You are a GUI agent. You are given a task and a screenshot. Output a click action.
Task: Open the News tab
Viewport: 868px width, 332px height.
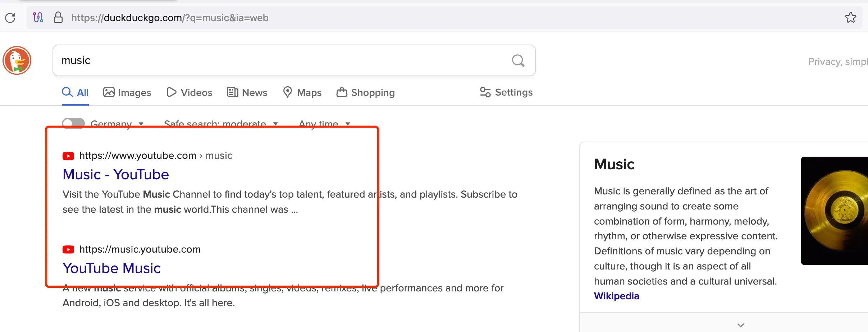(247, 93)
